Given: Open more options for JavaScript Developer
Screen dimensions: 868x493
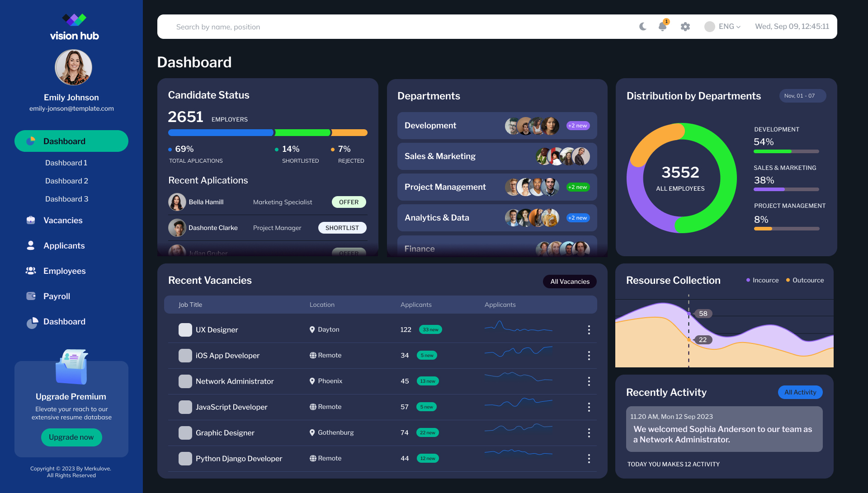Looking at the screenshot, I should pos(589,407).
